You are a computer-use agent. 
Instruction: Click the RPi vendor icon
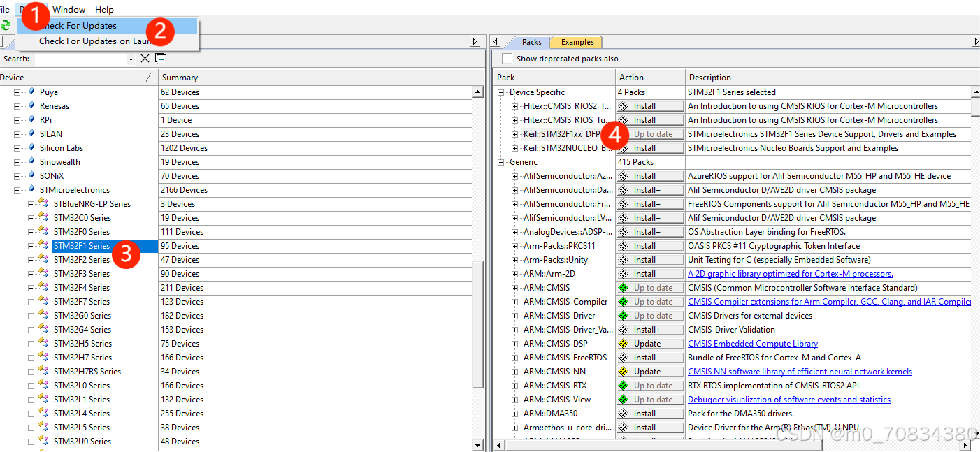[31, 120]
